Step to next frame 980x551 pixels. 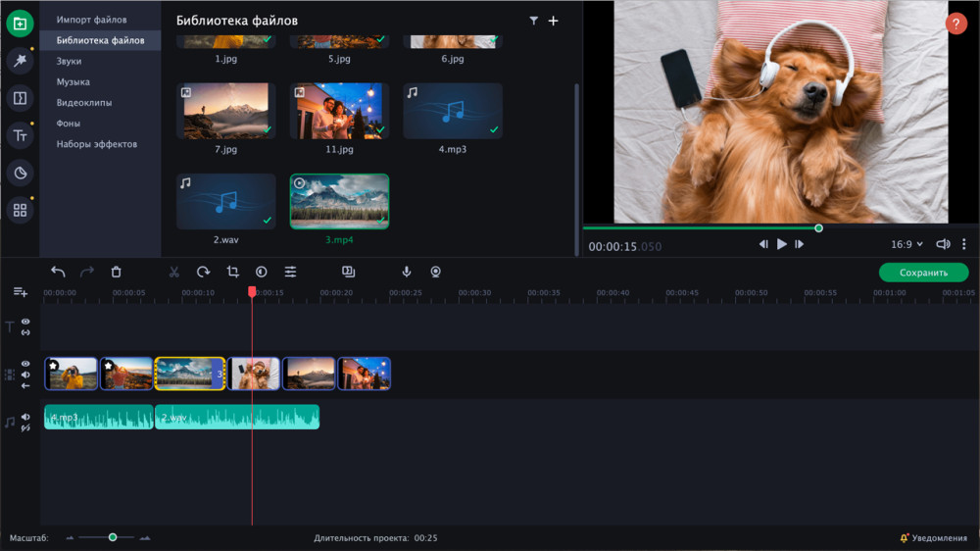[x=800, y=244]
